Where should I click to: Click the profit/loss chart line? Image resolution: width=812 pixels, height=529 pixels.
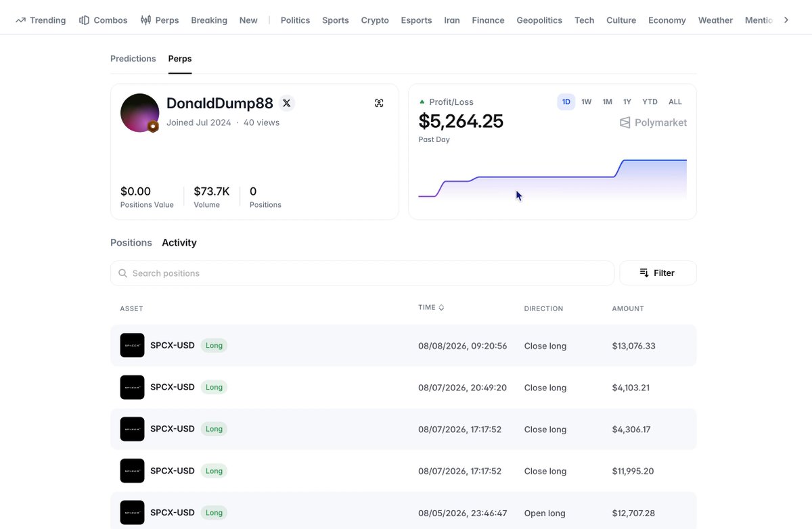tap(546, 177)
